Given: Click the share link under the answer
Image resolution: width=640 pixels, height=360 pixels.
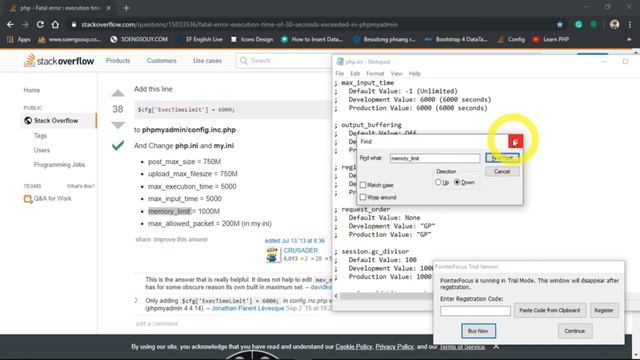Looking at the screenshot, I should [143, 239].
